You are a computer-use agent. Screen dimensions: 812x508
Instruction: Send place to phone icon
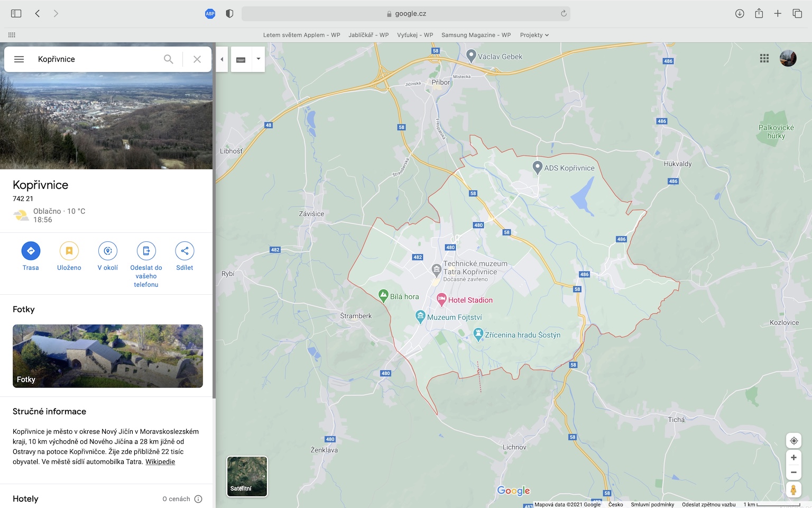146,251
